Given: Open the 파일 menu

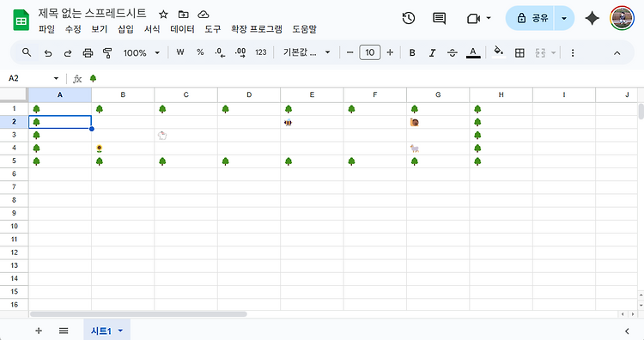Looking at the screenshot, I should (47, 29).
